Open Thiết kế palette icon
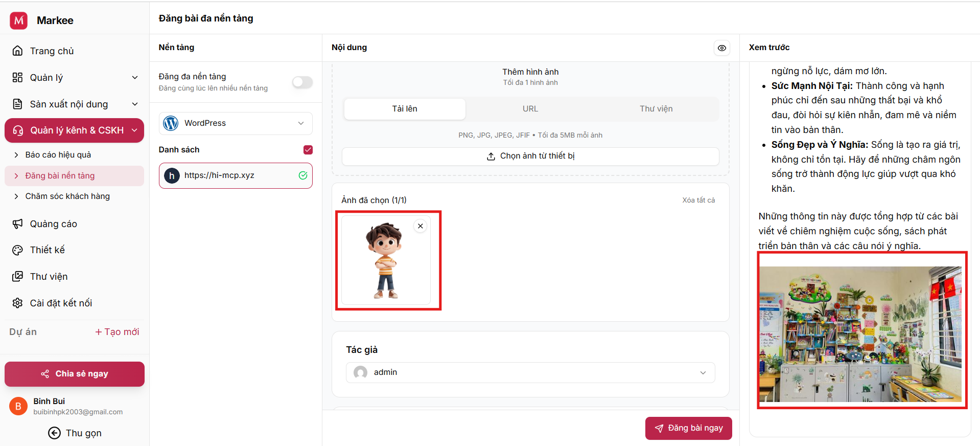This screenshot has height=446, width=980. coord(18,250)
